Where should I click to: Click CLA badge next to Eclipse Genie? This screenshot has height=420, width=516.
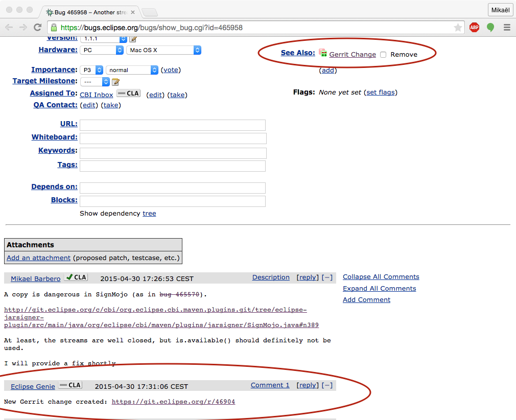70,385
